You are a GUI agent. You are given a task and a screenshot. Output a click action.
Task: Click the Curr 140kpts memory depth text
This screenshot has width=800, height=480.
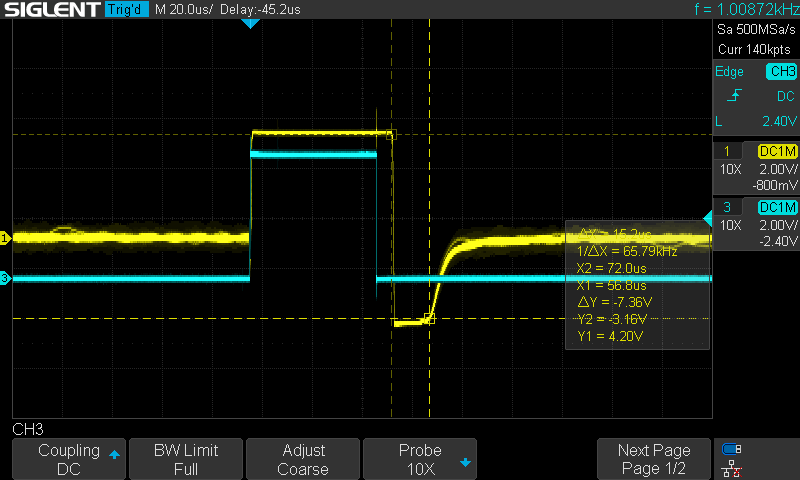[x=754, y=49]
